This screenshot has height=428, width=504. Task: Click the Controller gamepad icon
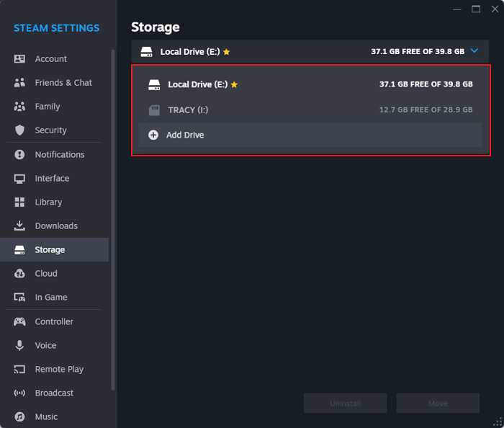coord(19,321)
